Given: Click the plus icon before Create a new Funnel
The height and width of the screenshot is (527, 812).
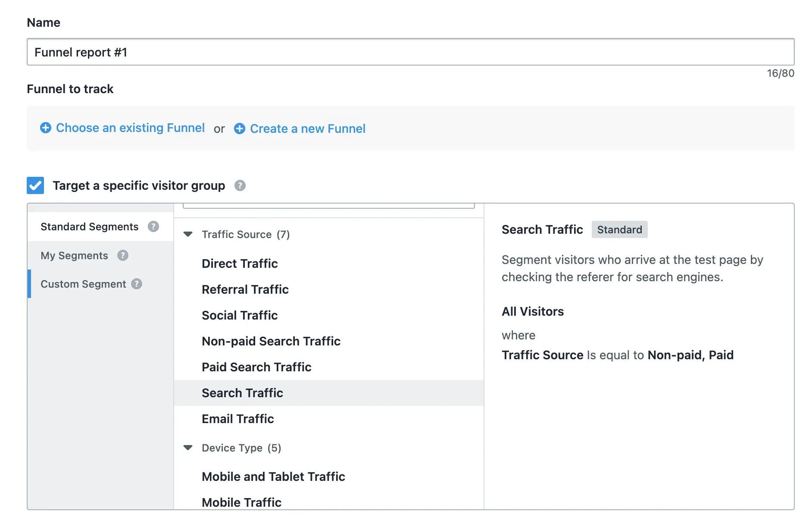Looking at the screenshot, I should tap(240, 129).
